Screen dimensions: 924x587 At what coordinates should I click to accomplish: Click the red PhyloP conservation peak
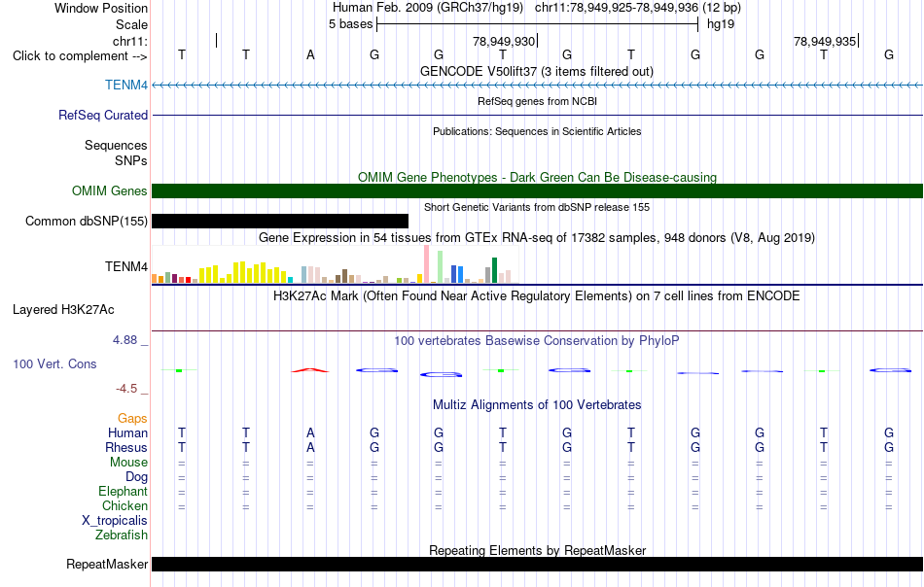click(x=310, y=369)
